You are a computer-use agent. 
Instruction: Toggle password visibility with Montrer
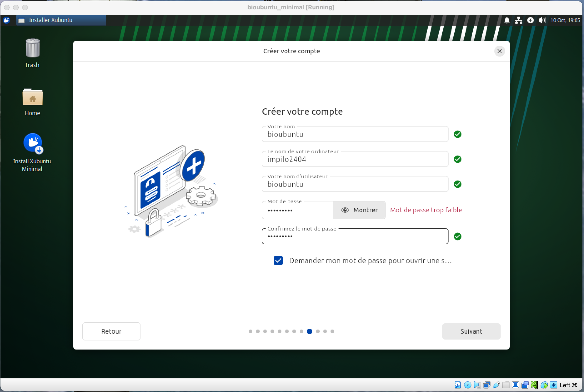[x=359, y=210]
